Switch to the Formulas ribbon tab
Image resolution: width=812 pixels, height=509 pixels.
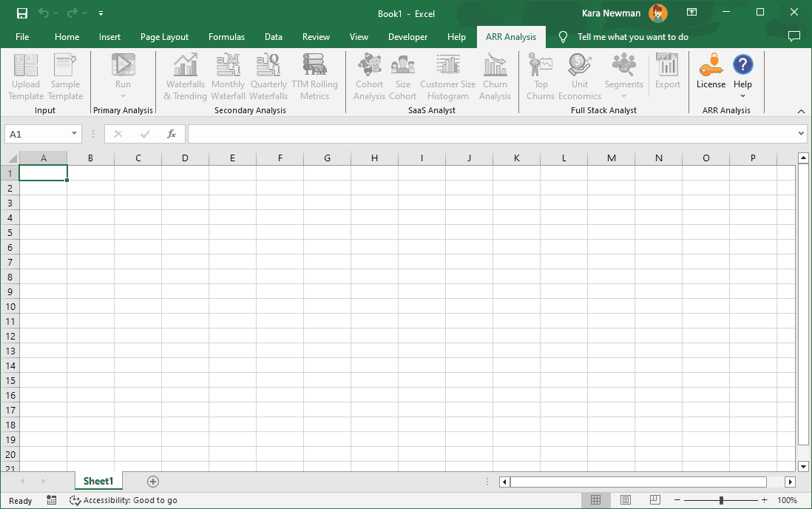pos(226,36)
